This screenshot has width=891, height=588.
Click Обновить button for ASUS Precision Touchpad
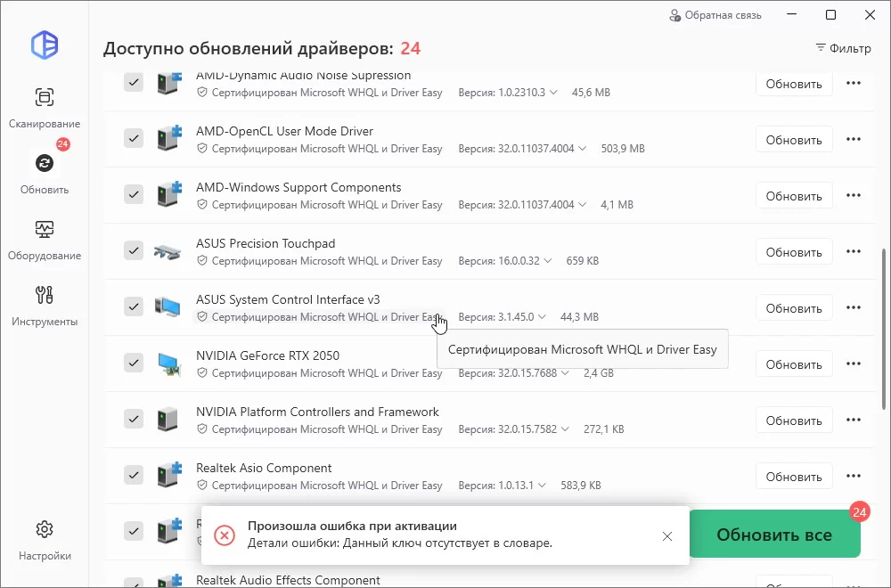point(794,252)
